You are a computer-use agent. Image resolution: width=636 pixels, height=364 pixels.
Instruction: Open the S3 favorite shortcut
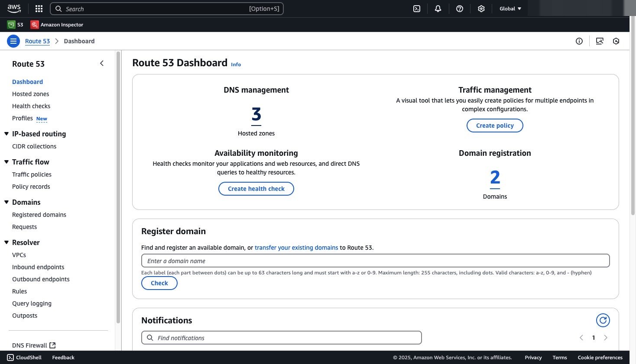[x=15, y=25]
